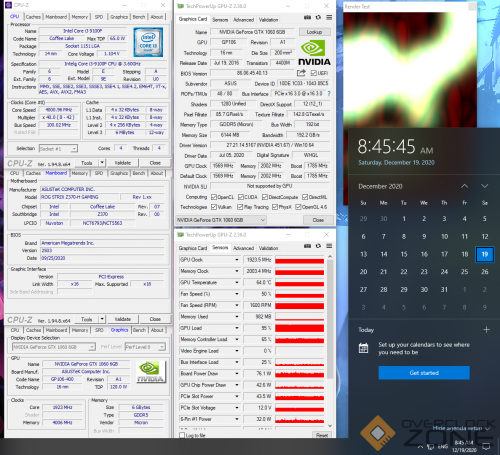Viewport: 500px width, 455px height.
Task: Open the Bench tab in CPU-Z Processor window
Action: (x=139, y=17)
